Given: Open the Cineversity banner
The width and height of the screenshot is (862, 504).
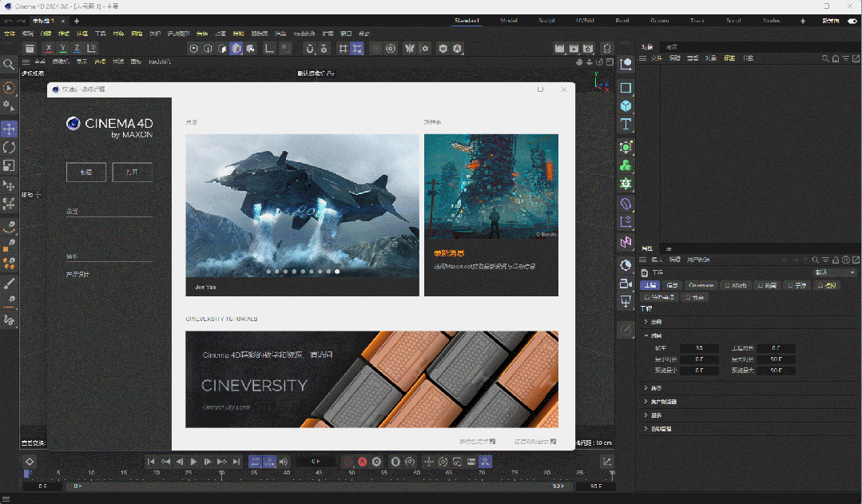Looking at the screenshot, I should 371,379.
